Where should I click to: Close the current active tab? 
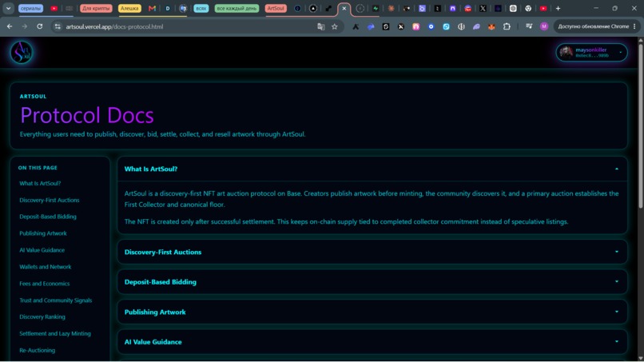[x=344, y=8]
